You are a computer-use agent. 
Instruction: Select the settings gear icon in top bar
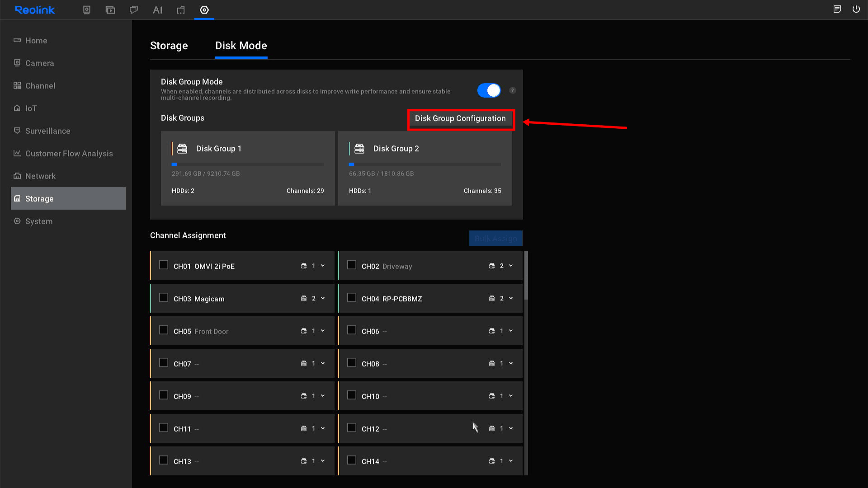[x=204, y=10]
